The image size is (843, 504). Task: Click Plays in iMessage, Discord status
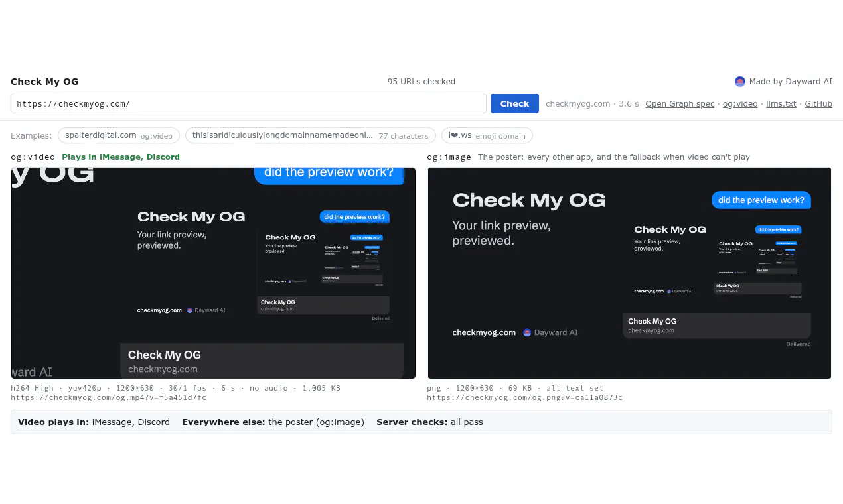121,157
